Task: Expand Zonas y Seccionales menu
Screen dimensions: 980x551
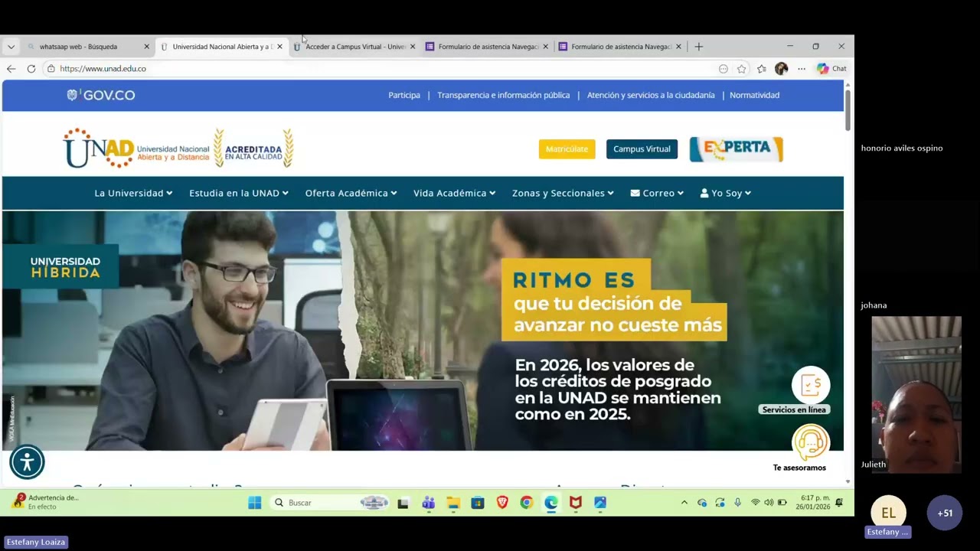Action: point(563,193)
